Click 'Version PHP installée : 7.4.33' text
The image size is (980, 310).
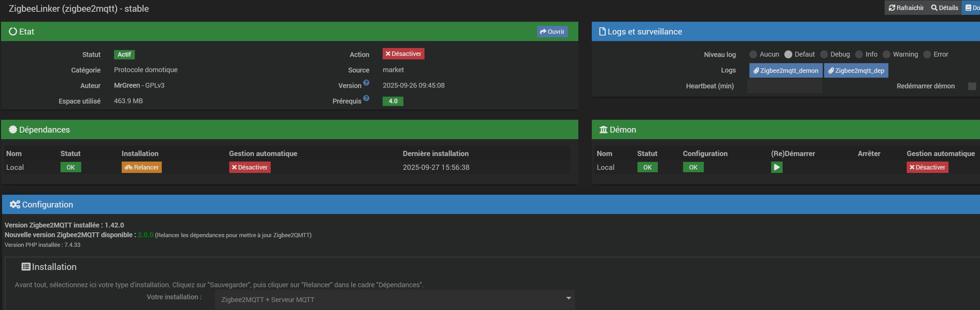pyautogui.click(x=43, y=245)
